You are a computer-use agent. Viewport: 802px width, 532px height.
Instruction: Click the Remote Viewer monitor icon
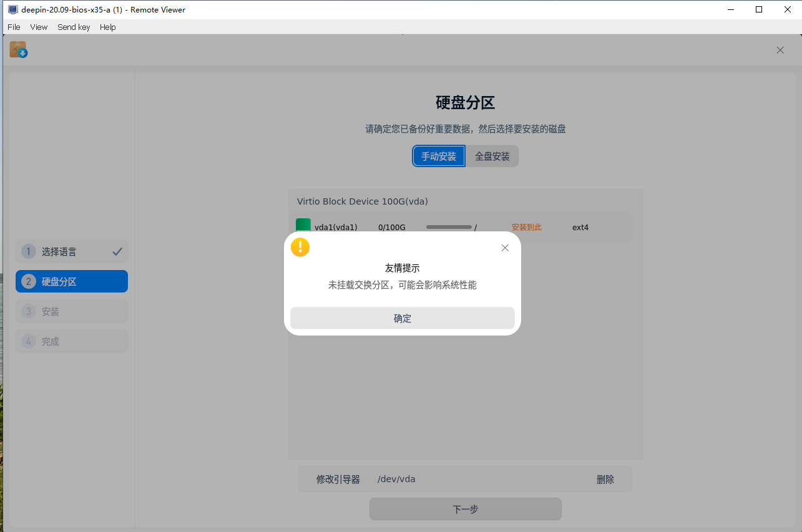(12, 9)
